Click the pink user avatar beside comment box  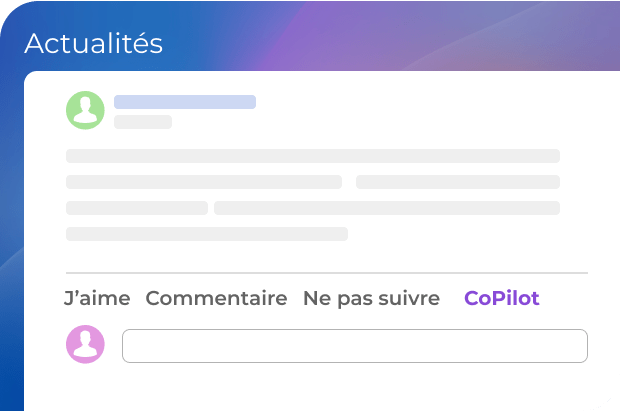tap(85, 345)
